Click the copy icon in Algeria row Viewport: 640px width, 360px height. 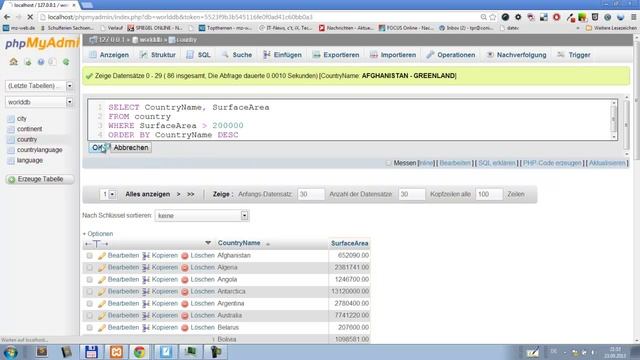(x=146, y=268)
